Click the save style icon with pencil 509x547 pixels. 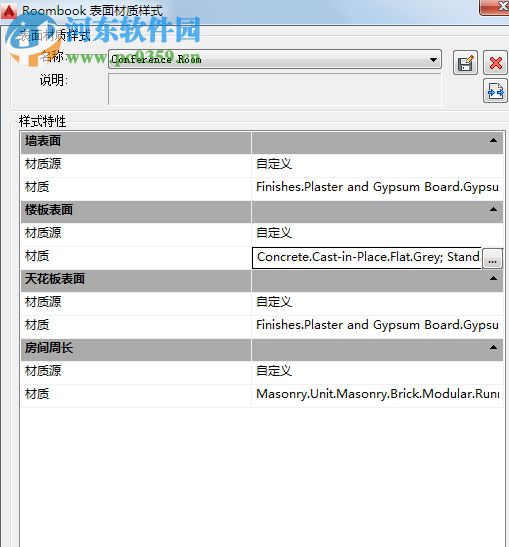pos(465,63)
